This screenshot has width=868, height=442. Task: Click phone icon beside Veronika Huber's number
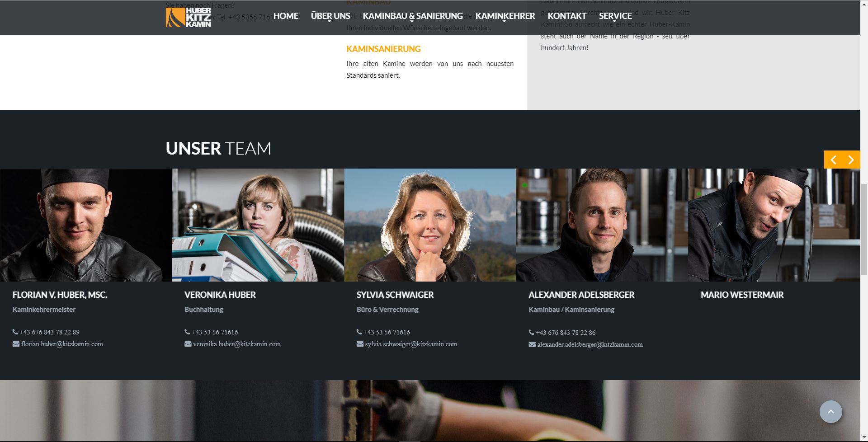[x=187, y=332]
